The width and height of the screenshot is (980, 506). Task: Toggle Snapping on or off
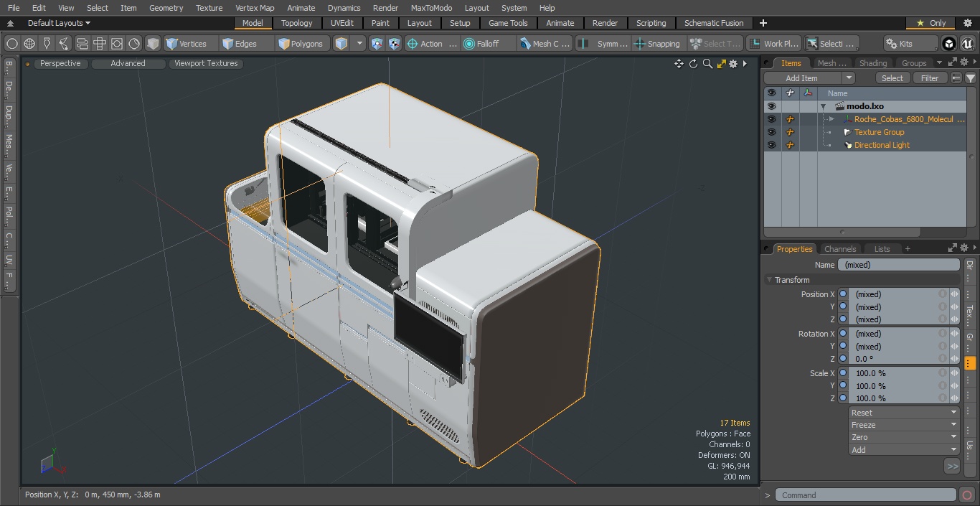click(x=658, y=44)
